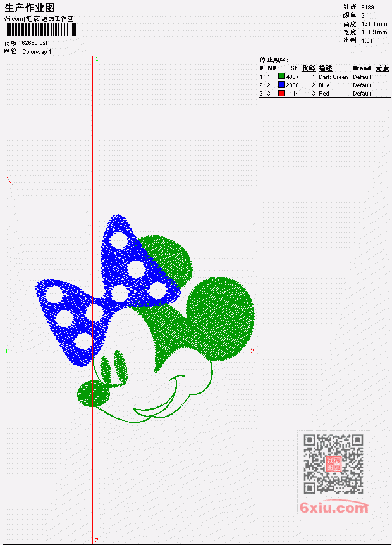The width and height of the screenshot is (392, 545).
Task: Click the red '2' marker at vertical axis bottom
Action: (x=97, y=540)
